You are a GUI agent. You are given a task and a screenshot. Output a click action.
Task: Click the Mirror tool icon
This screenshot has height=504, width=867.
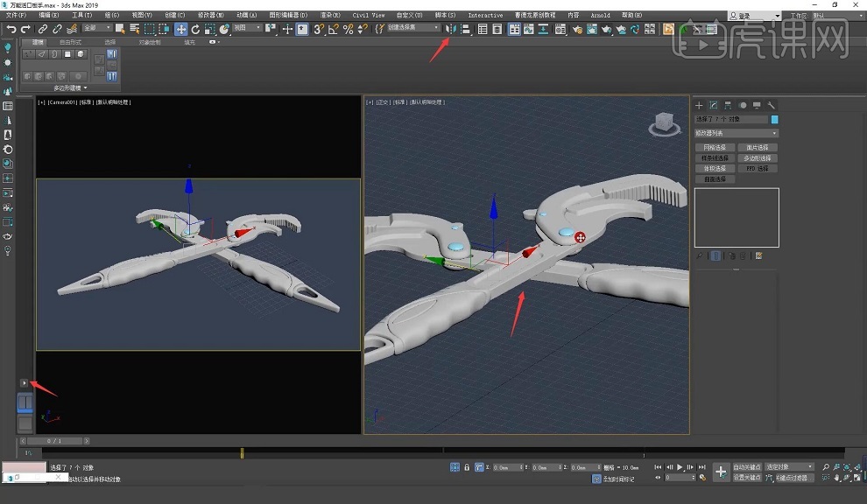(450, 29)
